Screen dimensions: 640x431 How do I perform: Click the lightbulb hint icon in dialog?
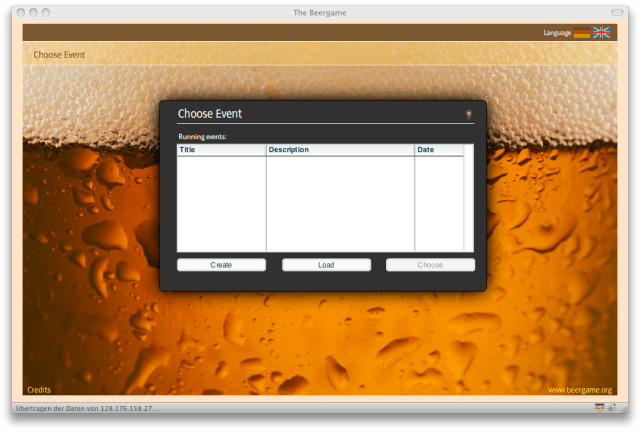(468, 115)
